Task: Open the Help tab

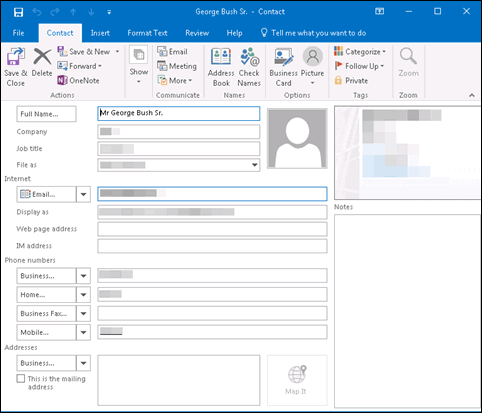Action: click(x=234, y=33)
